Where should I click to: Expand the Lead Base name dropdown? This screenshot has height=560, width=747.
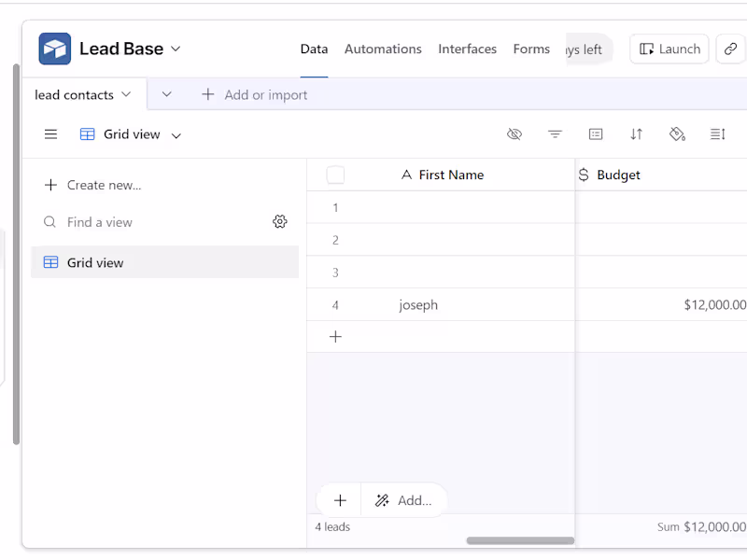[176, 49]
